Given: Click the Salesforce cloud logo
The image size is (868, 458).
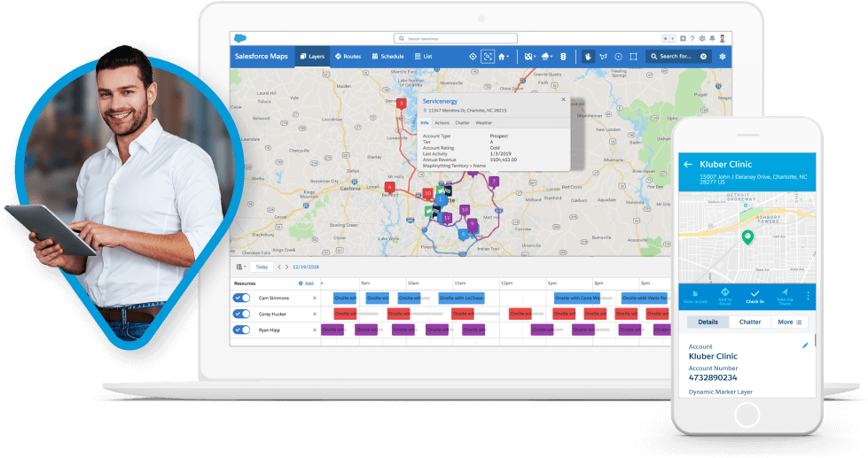Looking at the screenshot, I should point(239,38).
